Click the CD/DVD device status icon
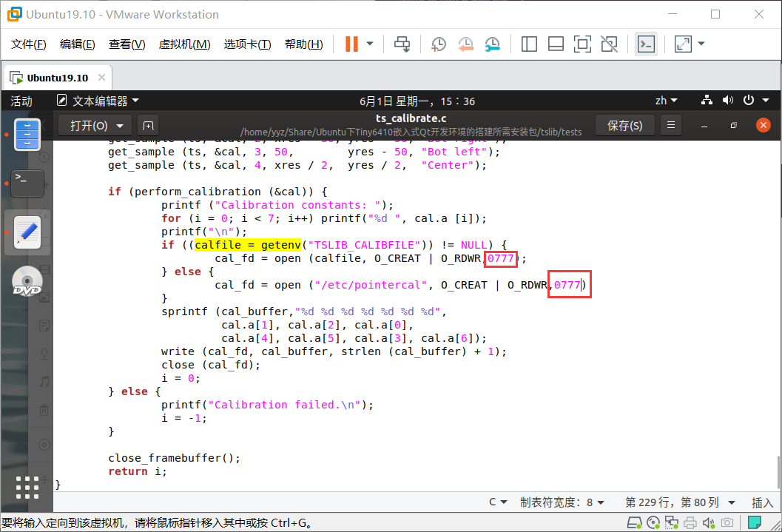782x532 pixels. coord(652,522)
